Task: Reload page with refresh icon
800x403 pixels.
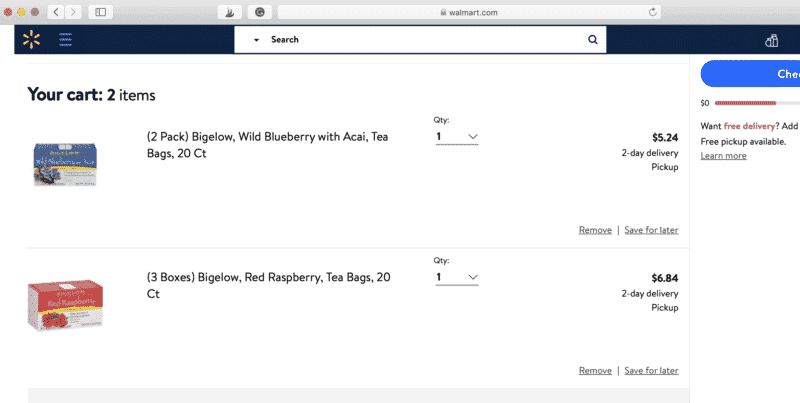Action: pyautogui.click(x=652, y=12)
